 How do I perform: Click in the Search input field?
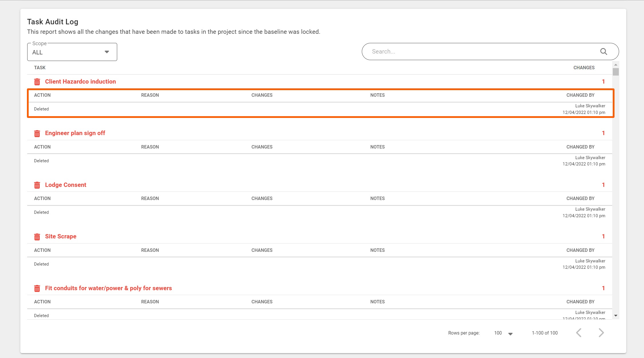[x=481, y=52]
